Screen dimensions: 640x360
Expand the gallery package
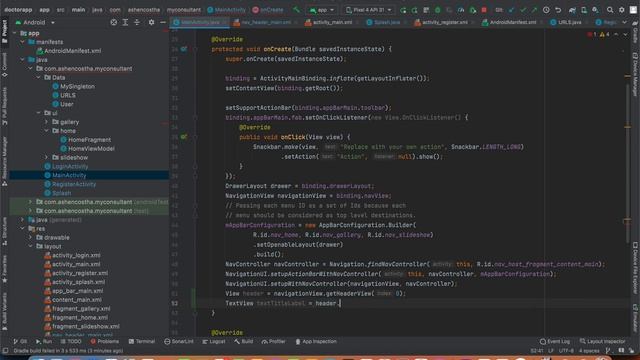click(x=46, y=122)
